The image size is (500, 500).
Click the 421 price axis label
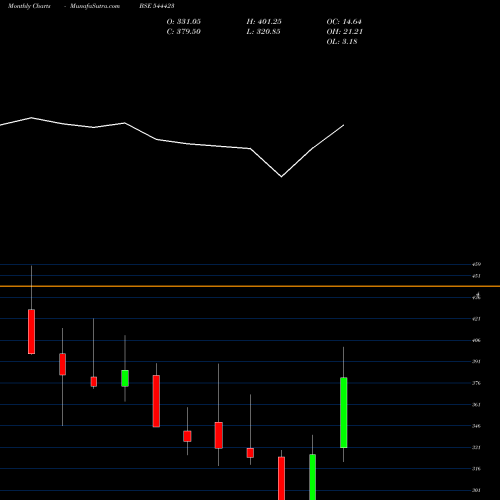[x=477, y=319]
